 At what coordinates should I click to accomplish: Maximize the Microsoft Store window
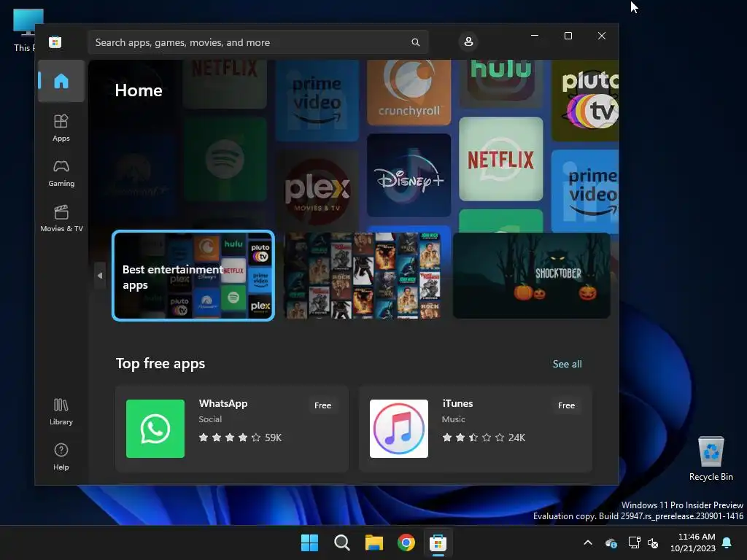(x=568, y=36)
